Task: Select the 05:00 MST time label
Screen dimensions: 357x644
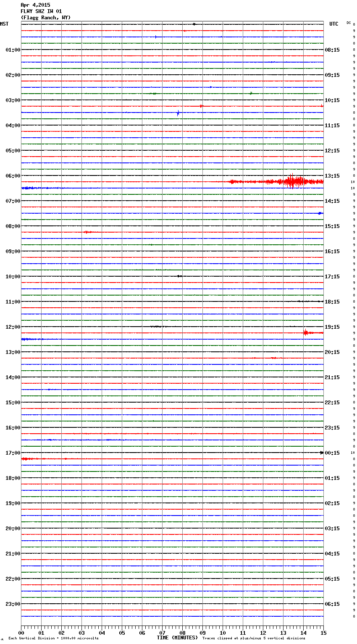Action: coord(13,151)
